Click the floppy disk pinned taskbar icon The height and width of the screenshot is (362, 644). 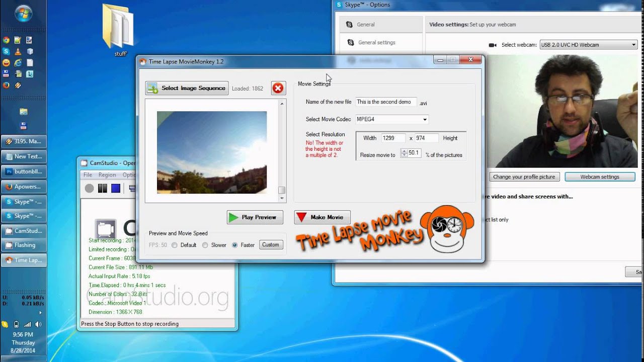(23, 126)
